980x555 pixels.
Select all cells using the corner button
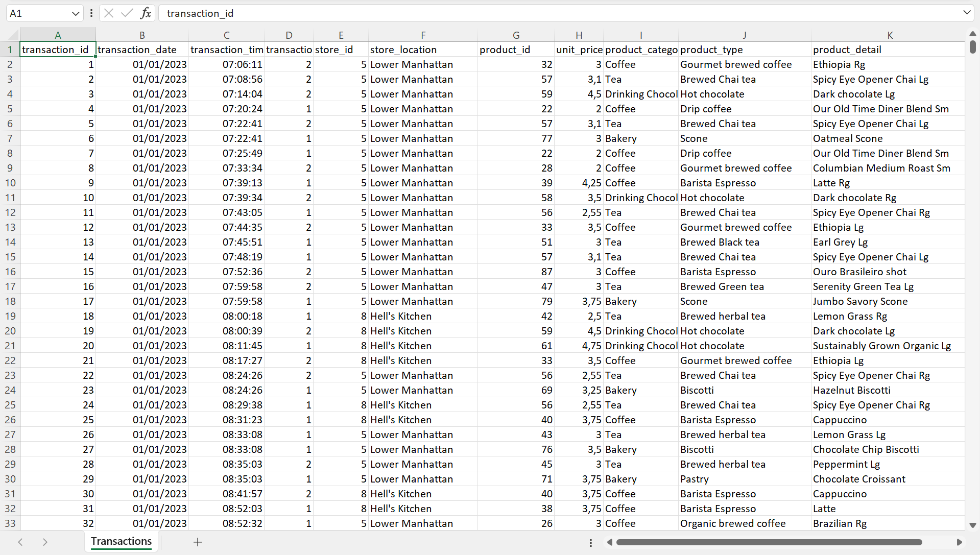click(11, 35)
